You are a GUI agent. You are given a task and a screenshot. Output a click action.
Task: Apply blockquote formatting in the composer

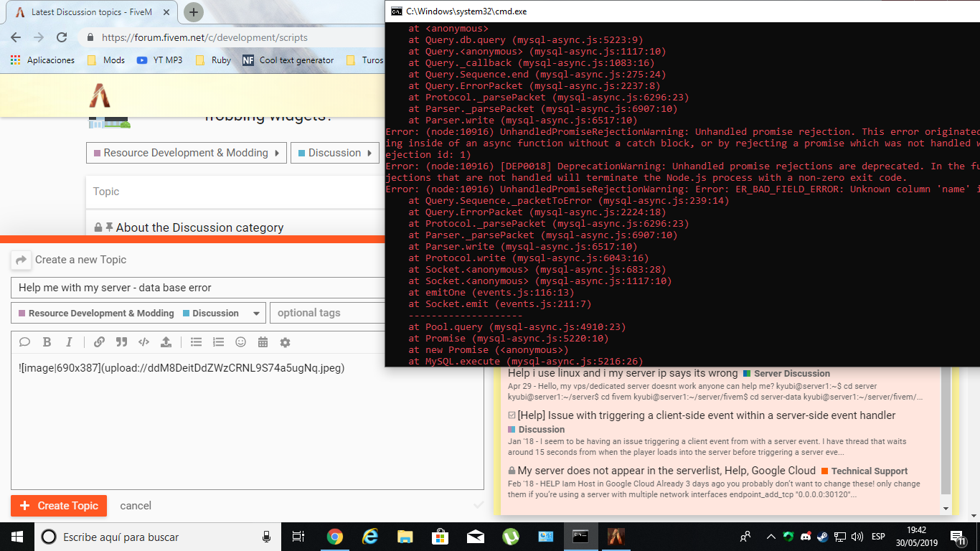click(121, 342)
